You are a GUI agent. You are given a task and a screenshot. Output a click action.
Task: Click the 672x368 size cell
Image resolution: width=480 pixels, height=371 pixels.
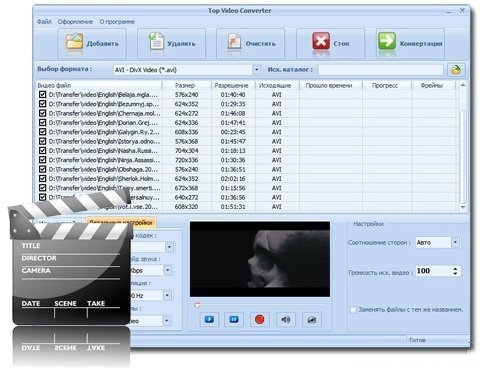pos(186,188)
